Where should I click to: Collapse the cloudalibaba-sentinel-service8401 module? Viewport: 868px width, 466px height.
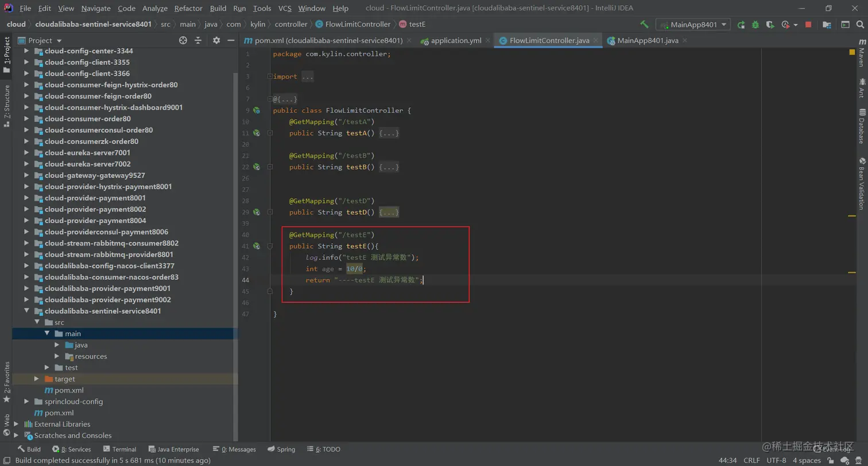point(26,311)
